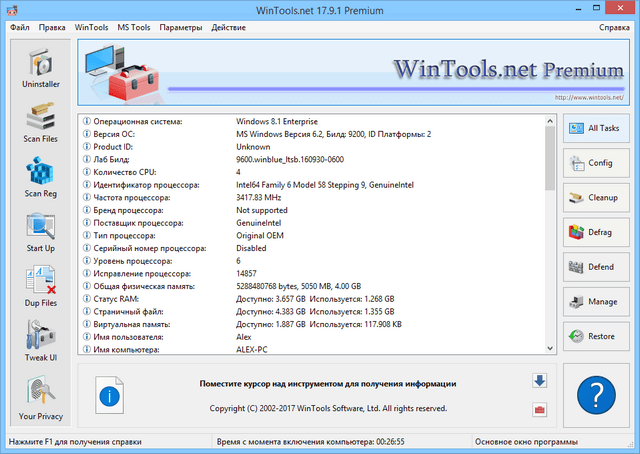The image size is (640, 454).
Task: Open the Dup Files finder
Action: pos(40,286)
